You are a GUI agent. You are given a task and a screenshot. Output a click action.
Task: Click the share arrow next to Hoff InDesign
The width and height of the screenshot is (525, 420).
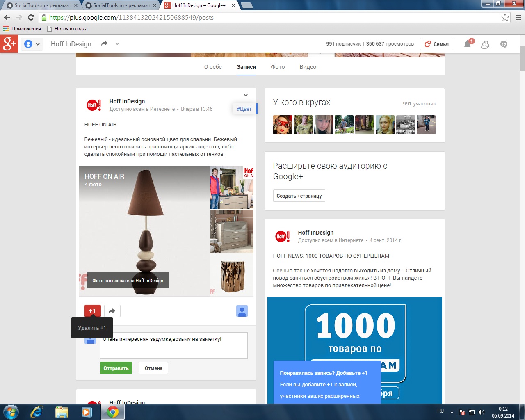point(105,43)
